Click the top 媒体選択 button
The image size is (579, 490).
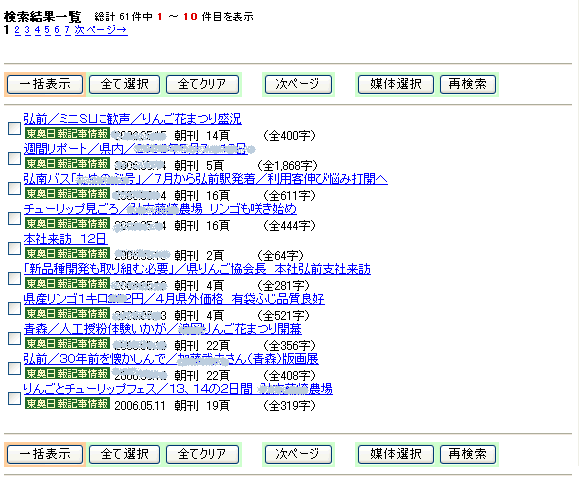[x=395, y=84]
